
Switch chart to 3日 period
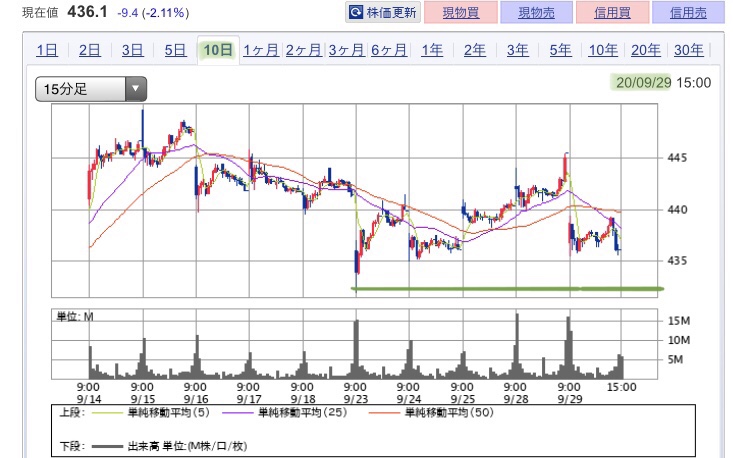click(x=132, y=50)
